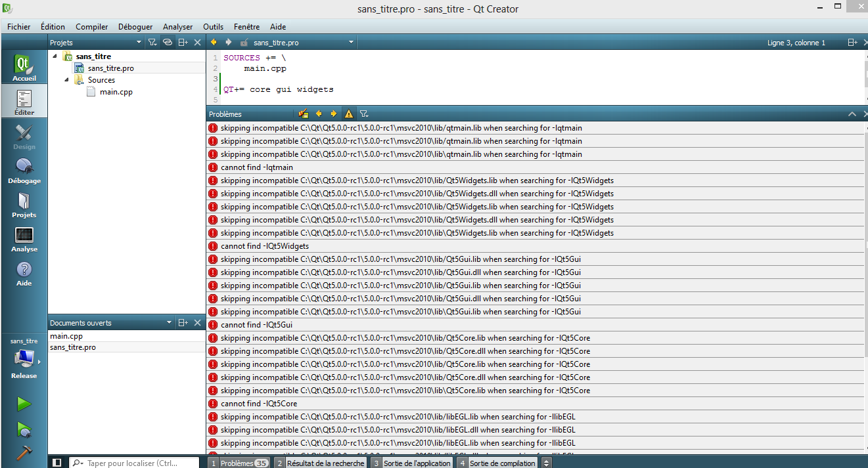Switch to the Problèmes output tab
This screenshot has width=868, height=468.
[x=239, y=463]
